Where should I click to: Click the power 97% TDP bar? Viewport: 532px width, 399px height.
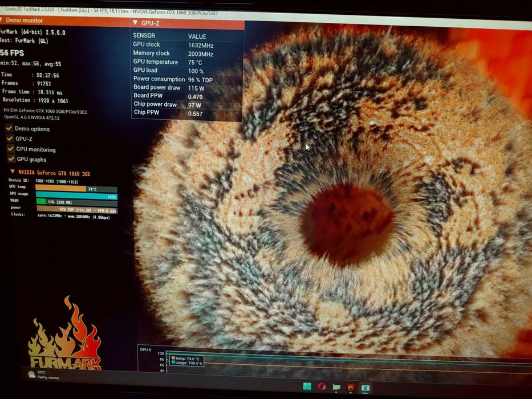(x=77, y=210)
